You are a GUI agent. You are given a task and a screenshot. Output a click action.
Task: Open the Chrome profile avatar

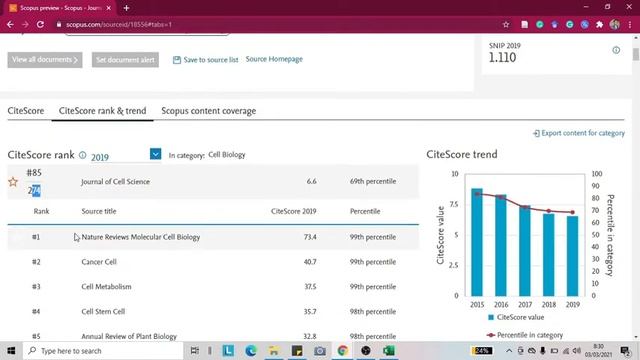click(615, 24)
